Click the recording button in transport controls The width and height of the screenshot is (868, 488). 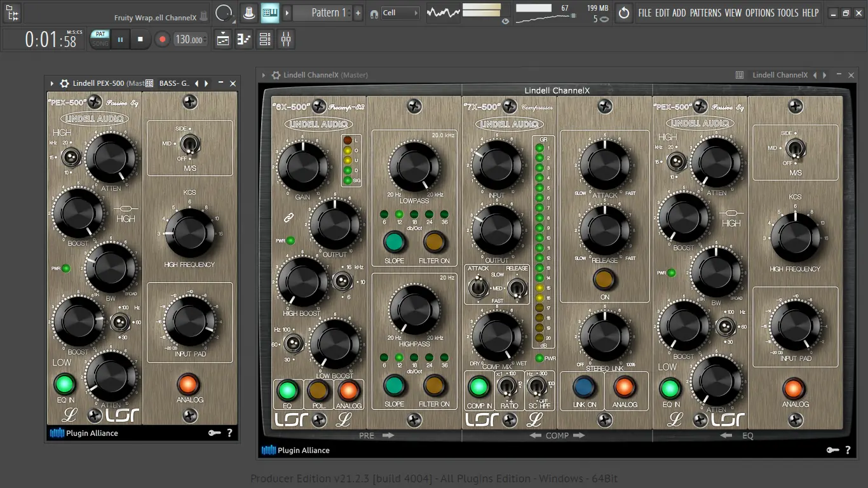(x=161, y=39)
